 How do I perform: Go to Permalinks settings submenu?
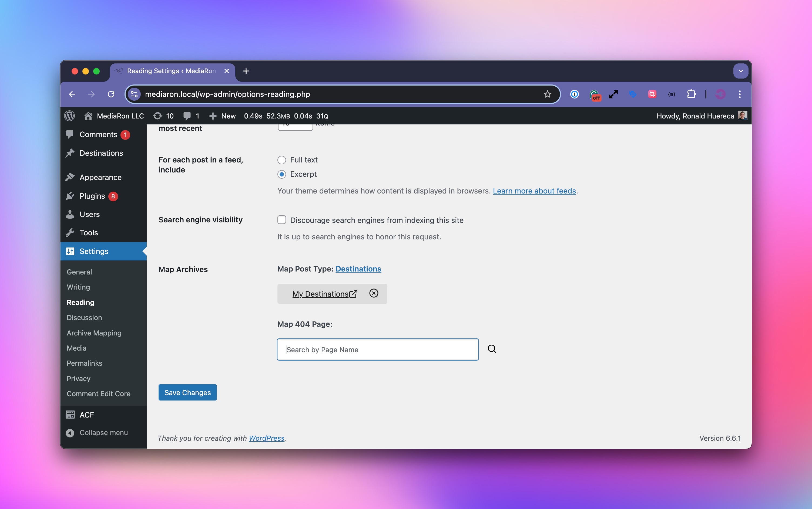click(x=84, y=363)
